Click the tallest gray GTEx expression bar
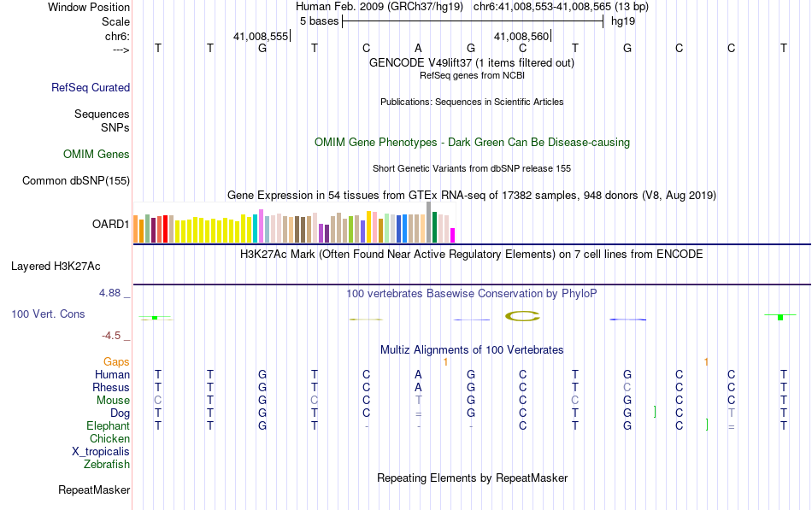This screenshot has height=510, width=812. pyautogui.click(x=429, y=222)
